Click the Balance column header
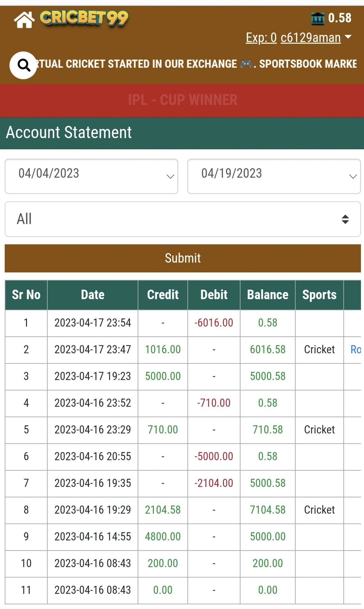This screenshot has height=609, width=364. coord(268,295)
